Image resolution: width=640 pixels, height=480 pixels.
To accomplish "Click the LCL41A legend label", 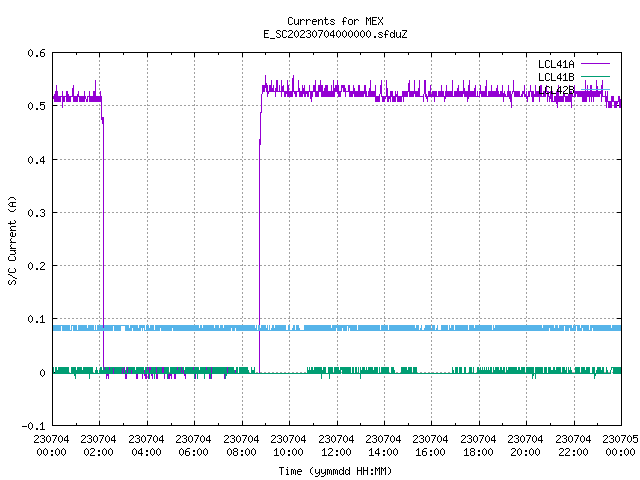I will click(x=556, y=64).
